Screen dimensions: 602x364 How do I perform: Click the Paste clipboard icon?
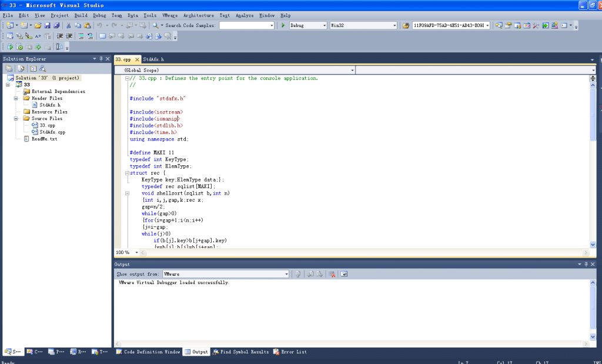88,25
